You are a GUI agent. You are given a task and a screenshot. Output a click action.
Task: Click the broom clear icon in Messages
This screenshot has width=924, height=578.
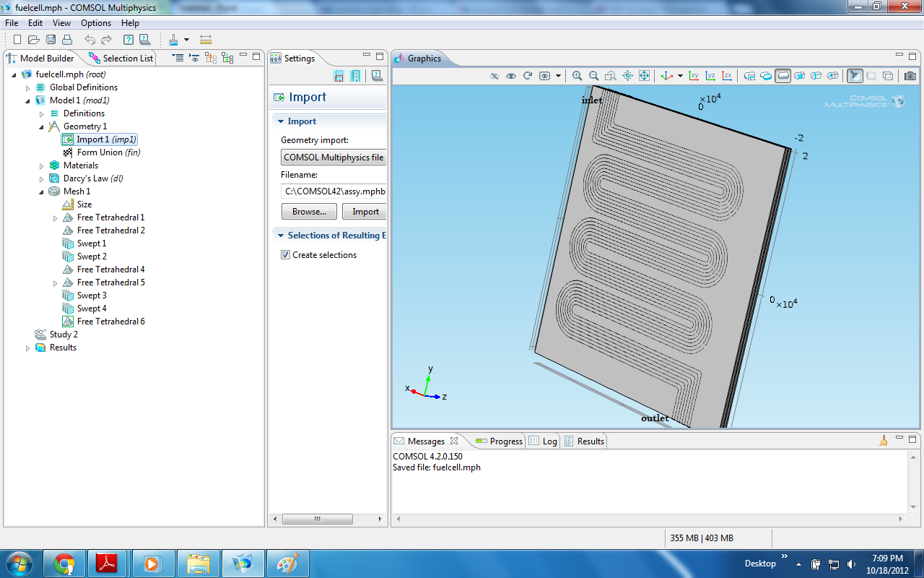click(883, 441)
